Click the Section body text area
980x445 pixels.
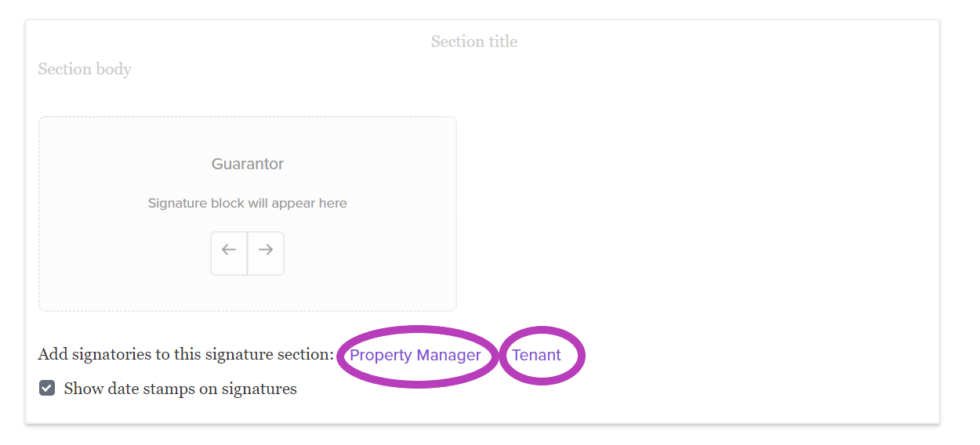[x=85, y=70]
